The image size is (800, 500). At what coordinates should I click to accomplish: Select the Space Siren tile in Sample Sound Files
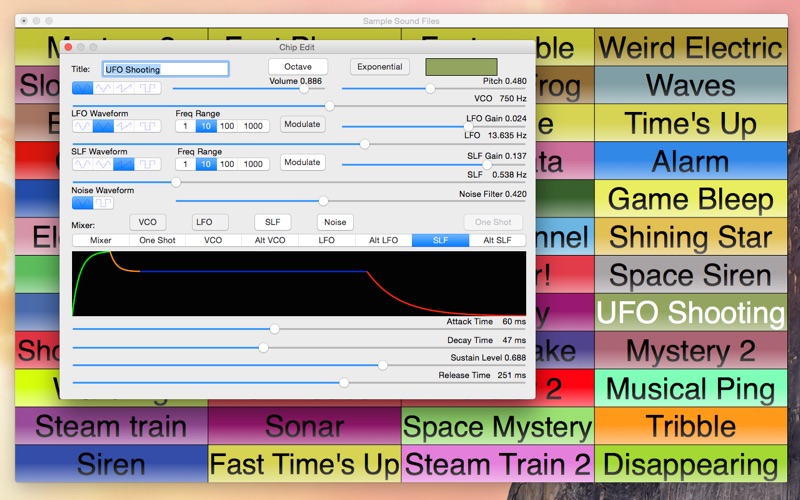[691, 275]
